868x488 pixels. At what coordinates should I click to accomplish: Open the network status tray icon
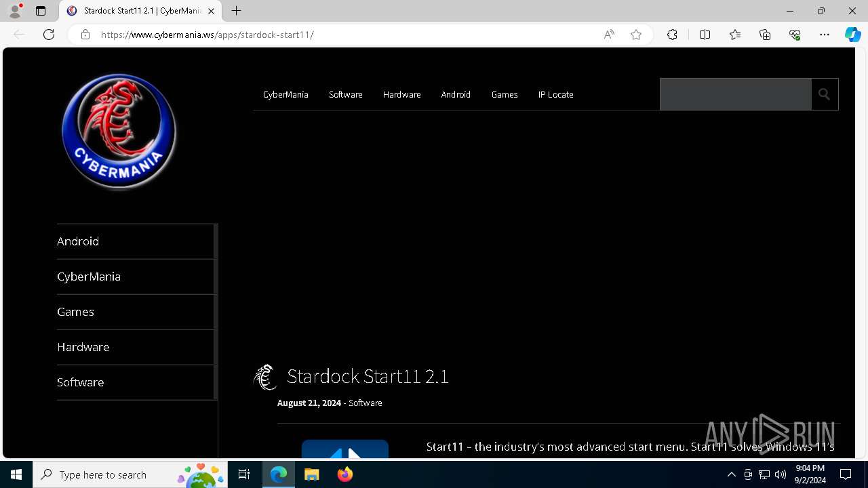(764, 474)
